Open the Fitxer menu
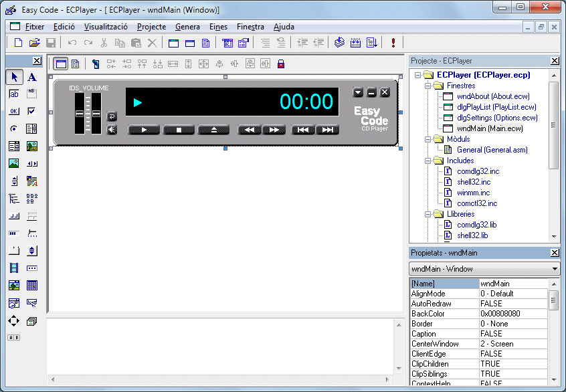 point(35,27)
